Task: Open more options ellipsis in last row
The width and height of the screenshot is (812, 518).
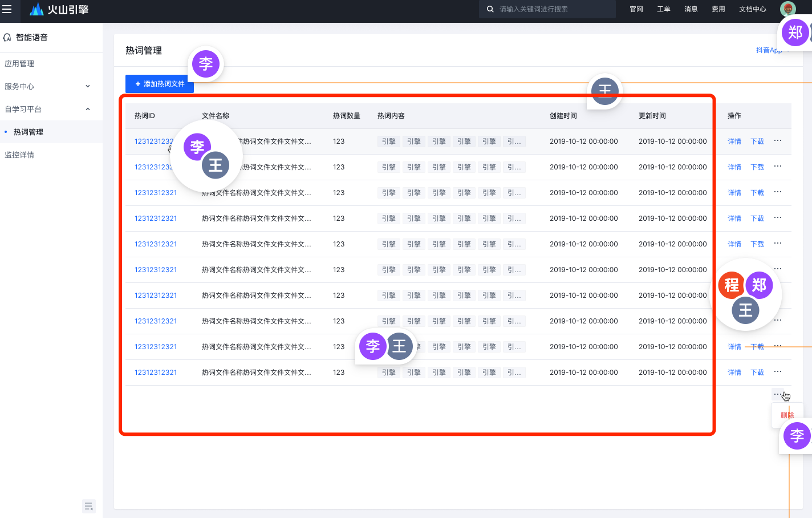Action: [778, 372]
